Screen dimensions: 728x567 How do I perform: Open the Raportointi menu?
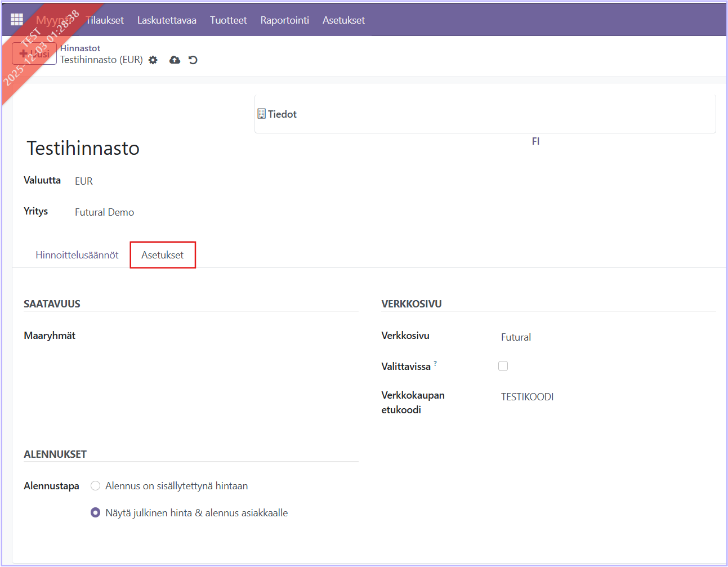(x=284, y=20)
